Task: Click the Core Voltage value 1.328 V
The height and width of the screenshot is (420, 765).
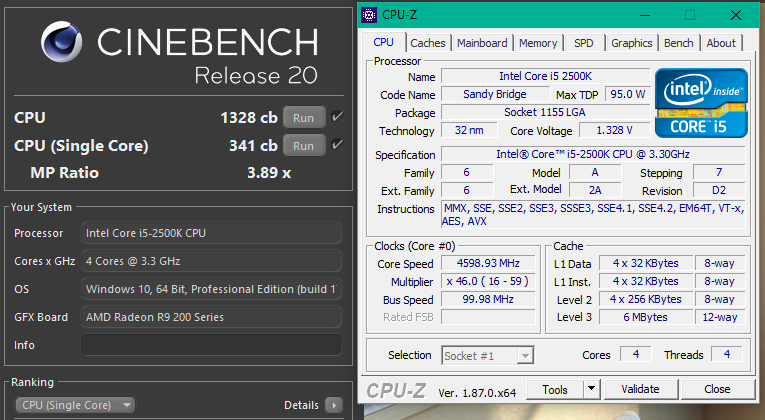Action: click(x=614, y=130)
